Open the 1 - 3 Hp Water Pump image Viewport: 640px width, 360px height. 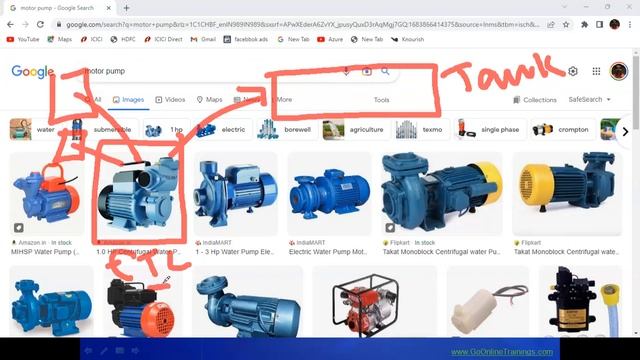(x=236, y=194)
